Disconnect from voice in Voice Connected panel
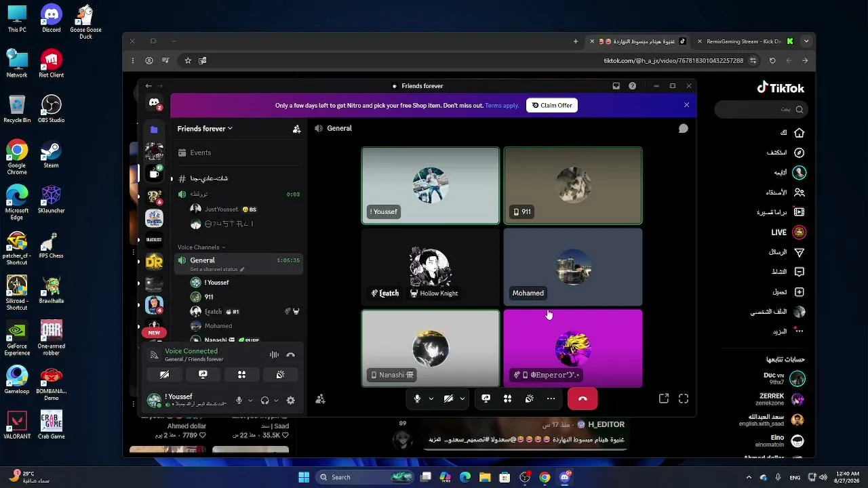Viewport: 868px width, 488px height. coord(291,354)
